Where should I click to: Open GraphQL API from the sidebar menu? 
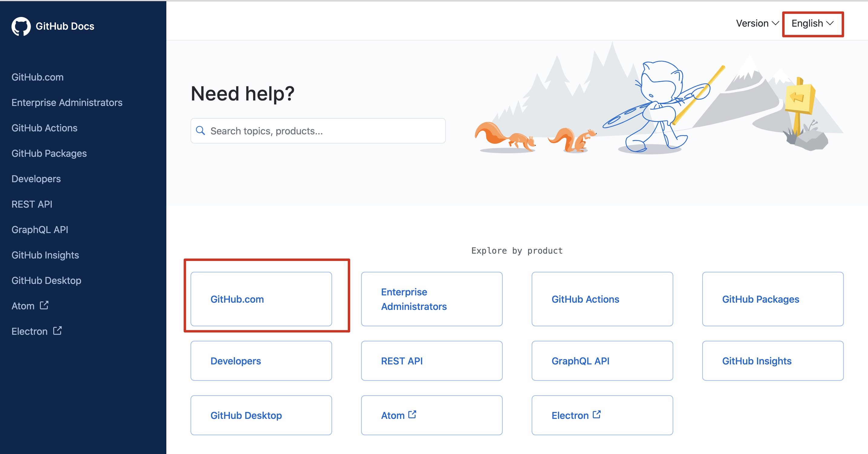[x=40, y=230]
